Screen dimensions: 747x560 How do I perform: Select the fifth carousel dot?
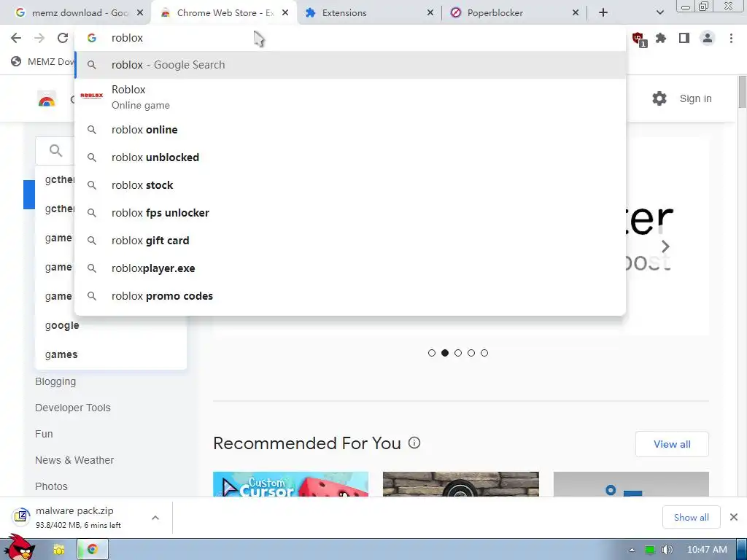484,353
